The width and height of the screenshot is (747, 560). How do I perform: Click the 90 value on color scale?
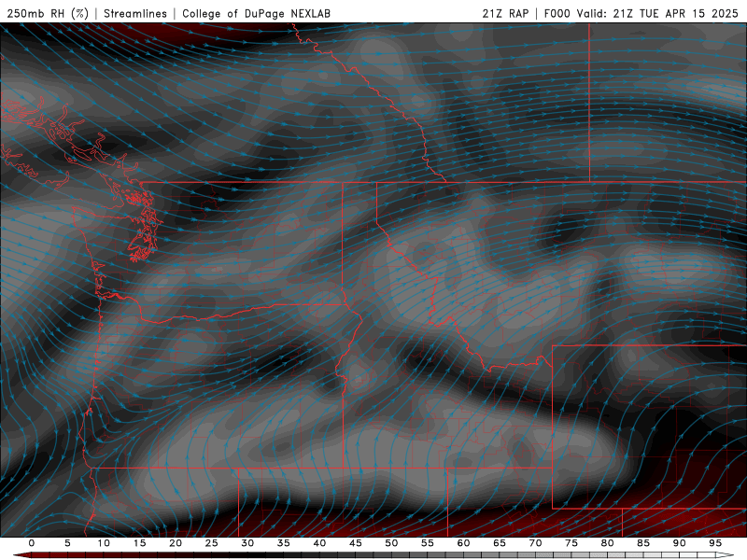point(679,543)
